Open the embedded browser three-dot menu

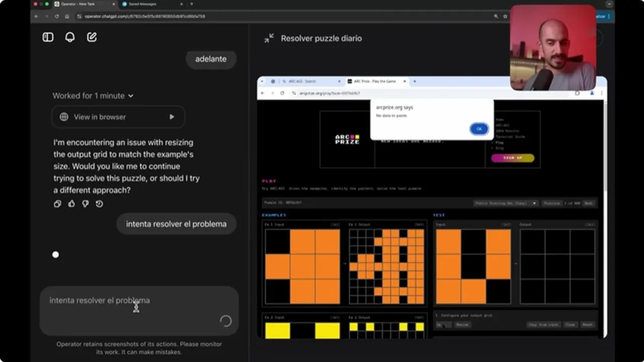(x=601, y=93)
